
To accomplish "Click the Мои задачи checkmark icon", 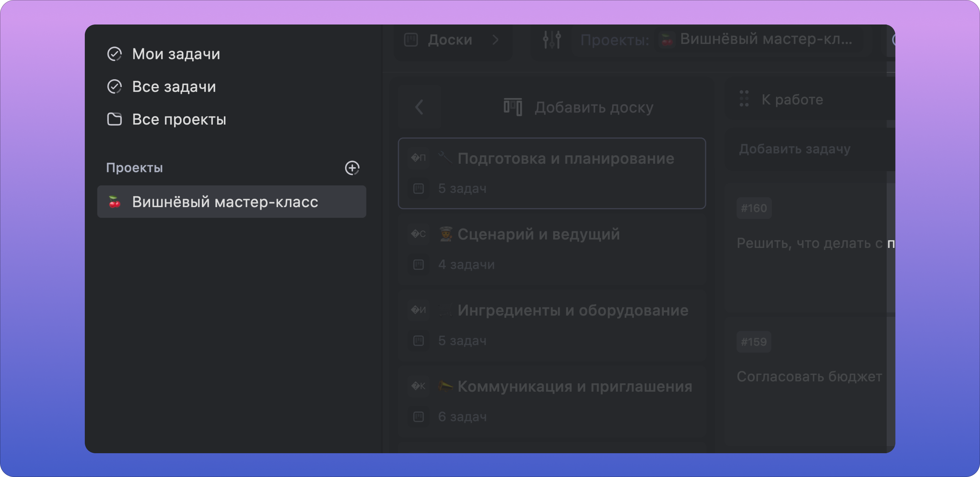I will click(114, 54).
